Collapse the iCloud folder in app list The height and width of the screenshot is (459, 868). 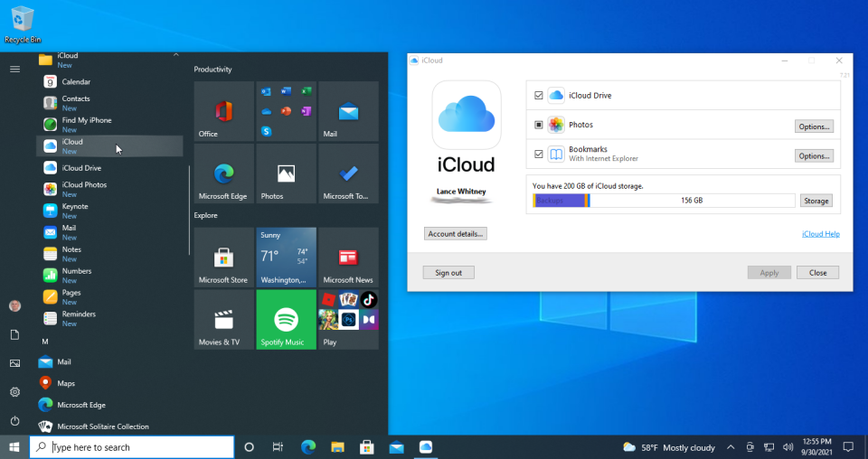[x=175, y=55]
